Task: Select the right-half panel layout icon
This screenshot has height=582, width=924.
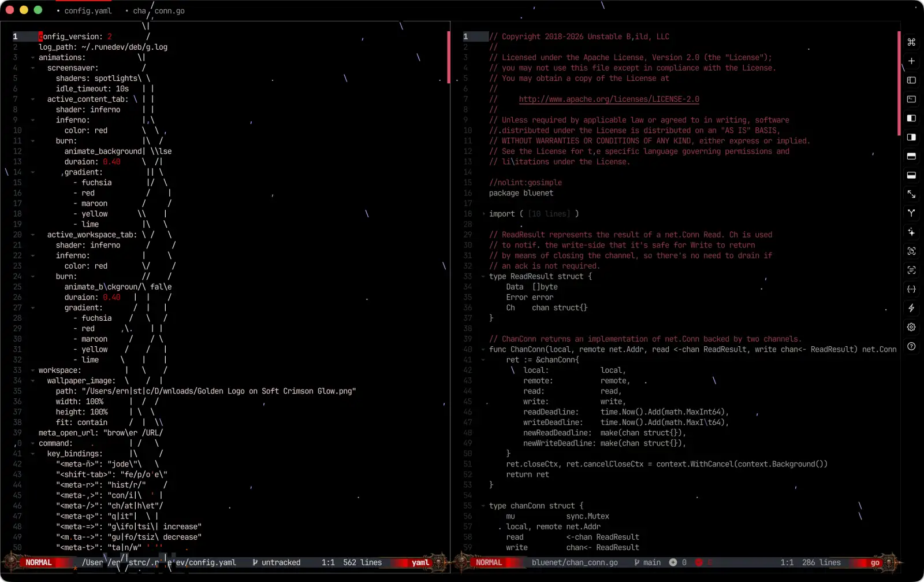Action: point(911,138)
